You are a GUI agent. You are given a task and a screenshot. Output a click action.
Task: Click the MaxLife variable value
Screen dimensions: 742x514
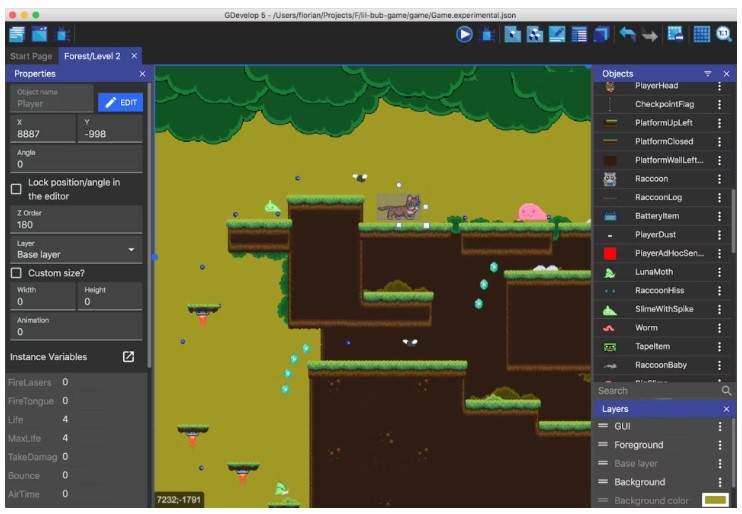coord(65,438)
